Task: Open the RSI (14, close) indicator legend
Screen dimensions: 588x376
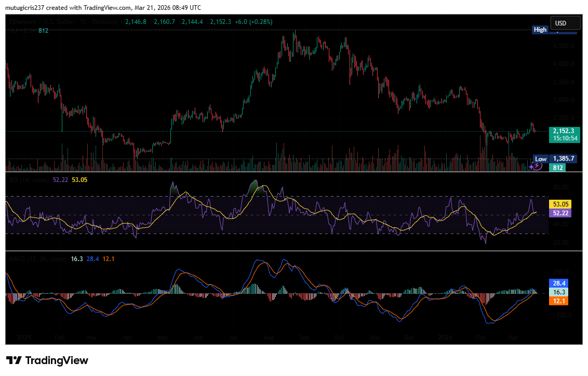Action: point(29,180)
